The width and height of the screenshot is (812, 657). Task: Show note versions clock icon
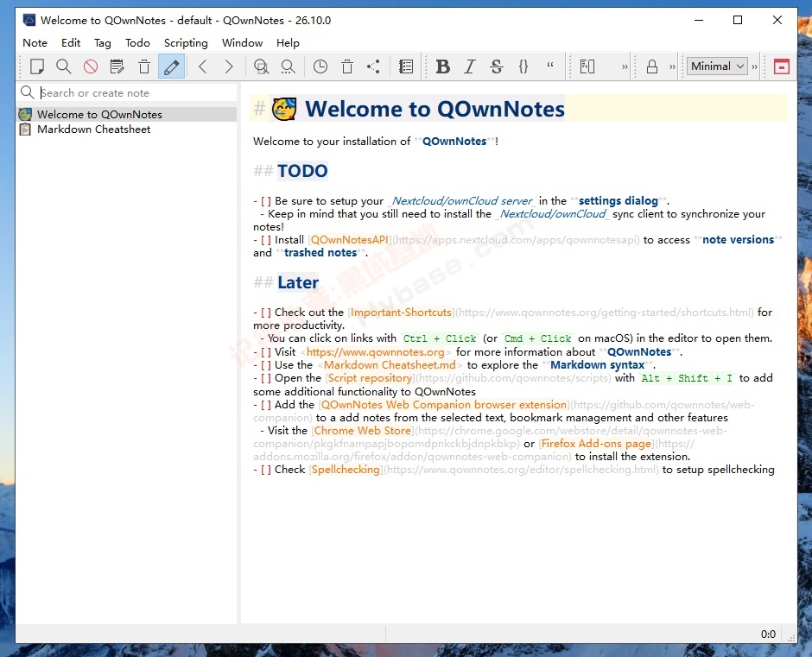tap(320, 66)
